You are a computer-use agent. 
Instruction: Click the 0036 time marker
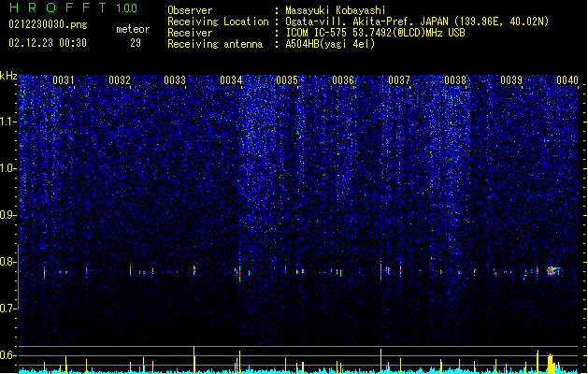[343, 80]
